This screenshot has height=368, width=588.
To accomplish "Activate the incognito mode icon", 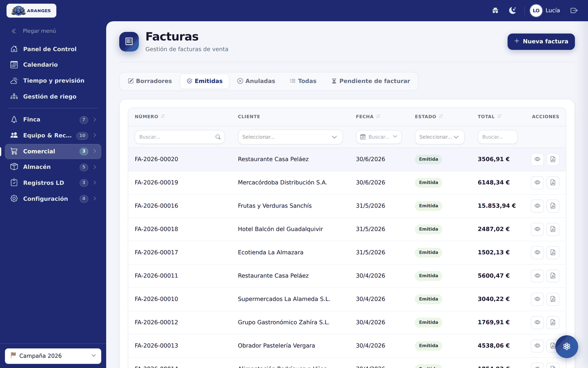I will 495,11.
